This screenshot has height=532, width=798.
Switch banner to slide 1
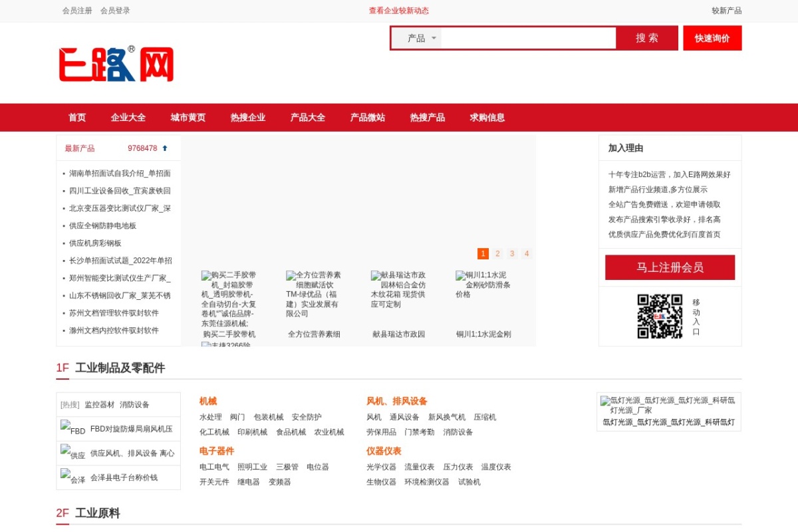483,253
